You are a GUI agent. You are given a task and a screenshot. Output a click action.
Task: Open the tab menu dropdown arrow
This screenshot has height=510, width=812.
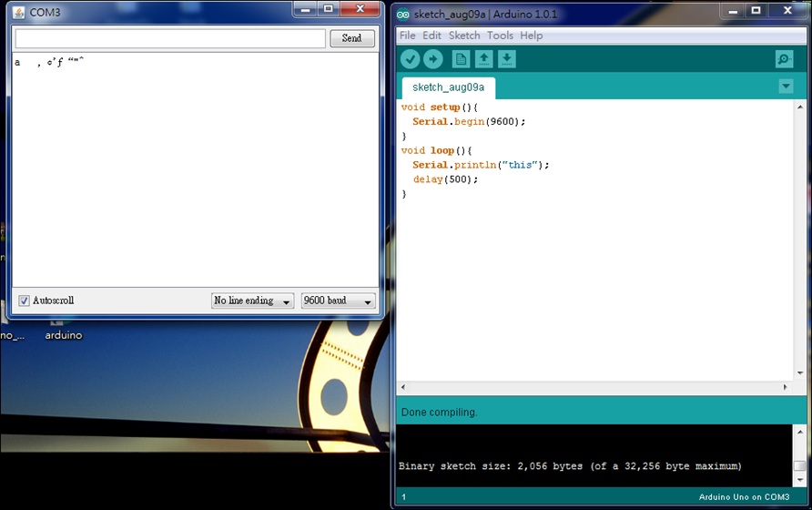[786, 86]
